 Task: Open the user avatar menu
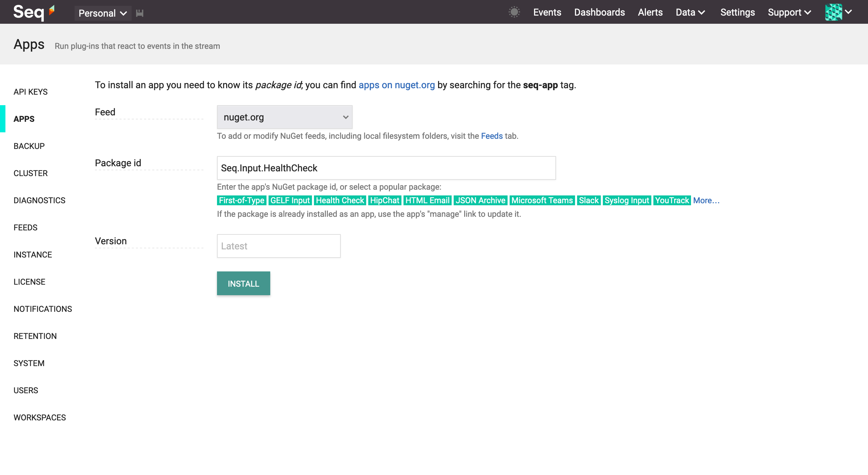(838, 12)
